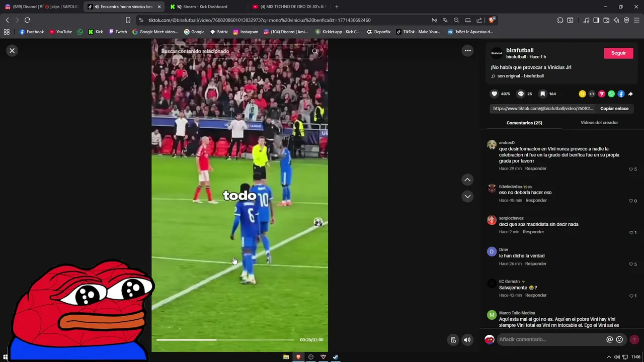Toggle video mute with the speaker icon
Image resolution: width=644 pixels, height=362 pixels.
467,340
